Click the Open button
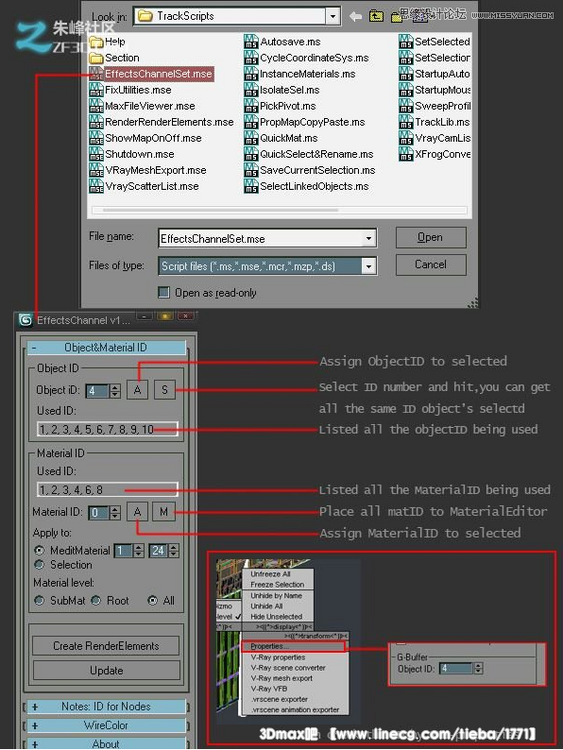This screenshot has height=750, width=563. [x=431, y=237]
